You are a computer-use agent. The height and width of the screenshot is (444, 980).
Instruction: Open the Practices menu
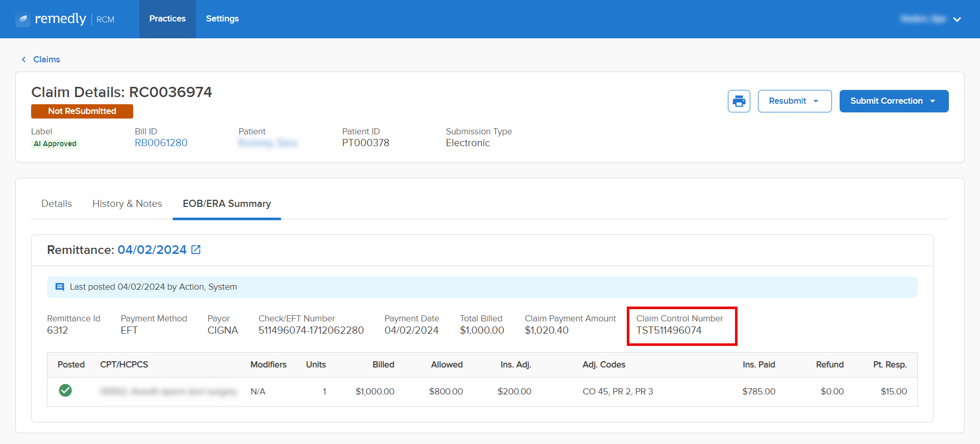point(167,19)
